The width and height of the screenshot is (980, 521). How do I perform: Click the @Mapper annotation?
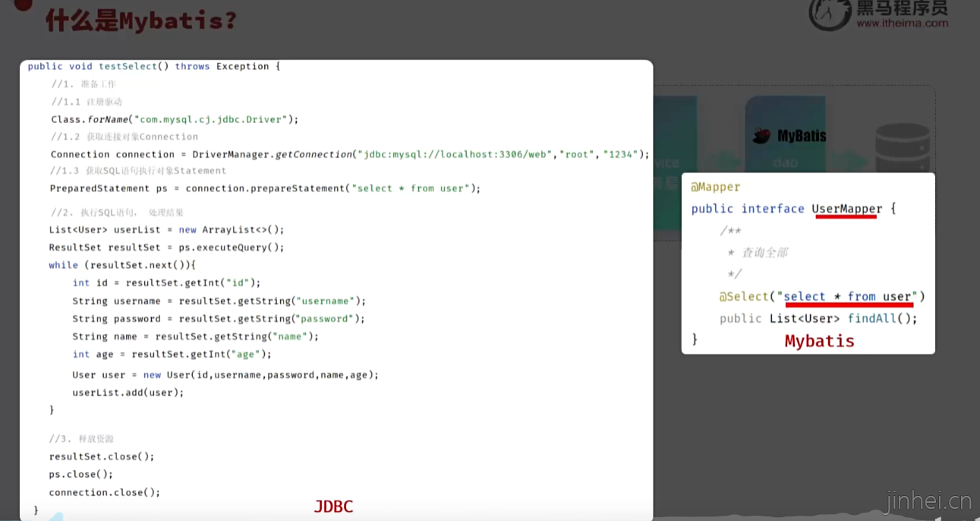(x=716, y=187)
